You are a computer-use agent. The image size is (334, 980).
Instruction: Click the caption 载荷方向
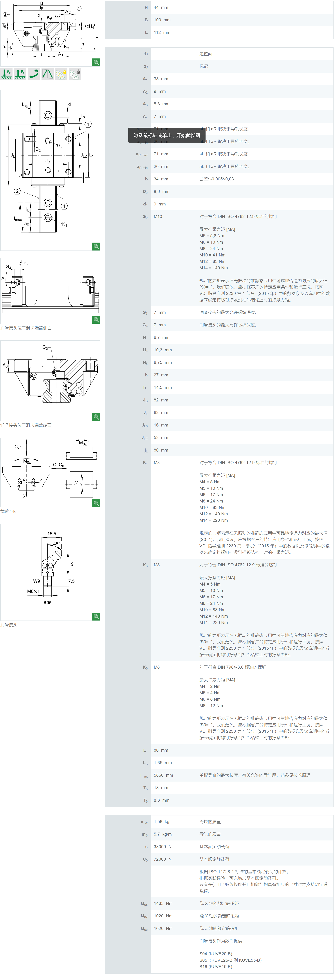pos(9,512)
